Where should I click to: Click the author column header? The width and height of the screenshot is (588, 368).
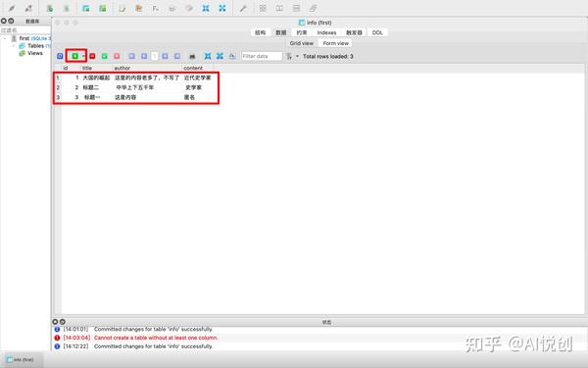coord(122,68)
